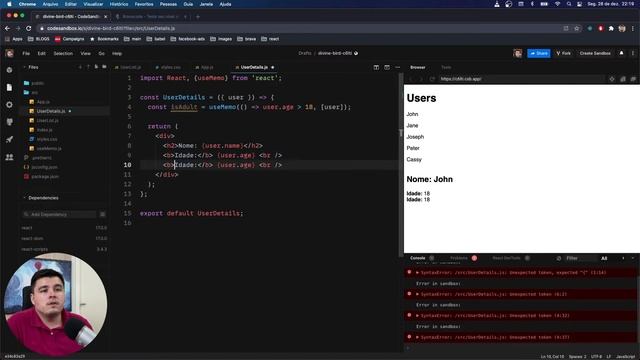
Task: Open the editor more options ellipsis
Action: click(x=398, y=67)
